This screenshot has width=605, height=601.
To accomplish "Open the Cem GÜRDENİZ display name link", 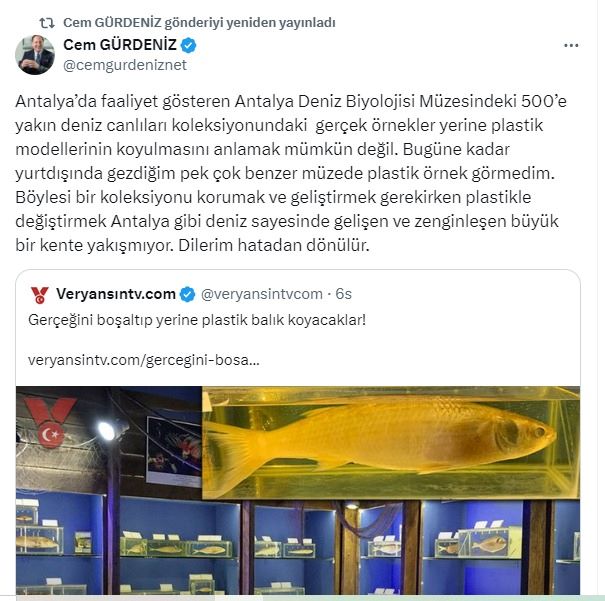I will [120, 45].
